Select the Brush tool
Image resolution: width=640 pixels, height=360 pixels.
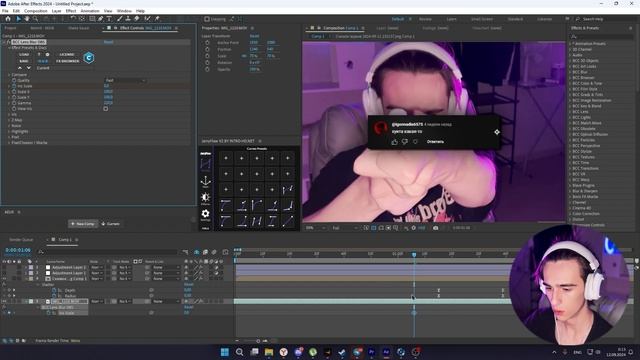tap(120, 19)
